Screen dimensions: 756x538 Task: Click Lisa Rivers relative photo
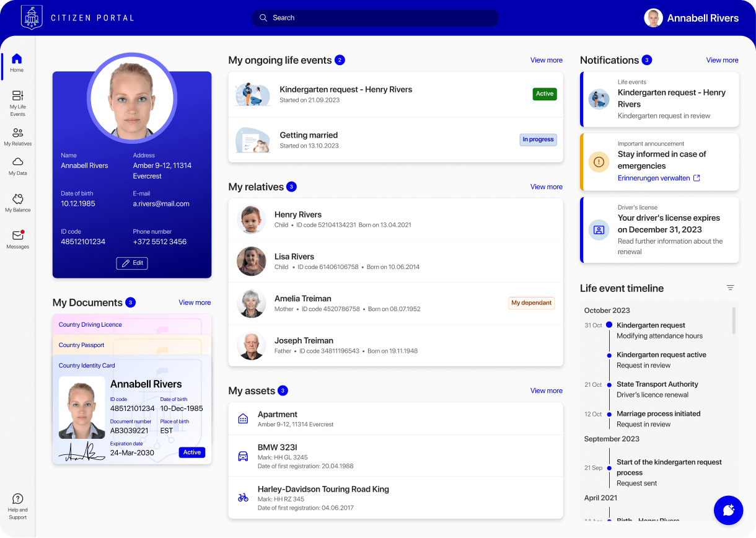tap(251, 262)
